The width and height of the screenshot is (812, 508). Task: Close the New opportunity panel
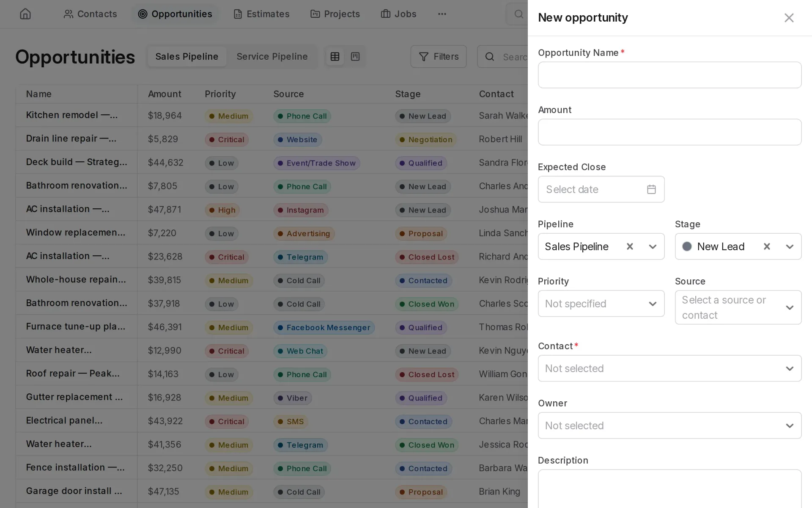(789, 18)
